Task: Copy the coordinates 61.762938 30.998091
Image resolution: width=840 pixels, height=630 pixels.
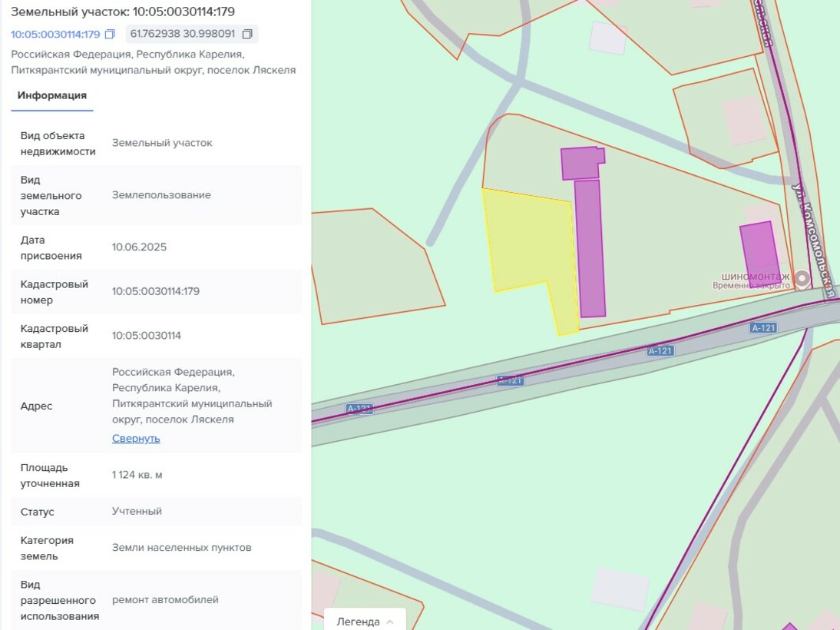Action: (247, 35)
